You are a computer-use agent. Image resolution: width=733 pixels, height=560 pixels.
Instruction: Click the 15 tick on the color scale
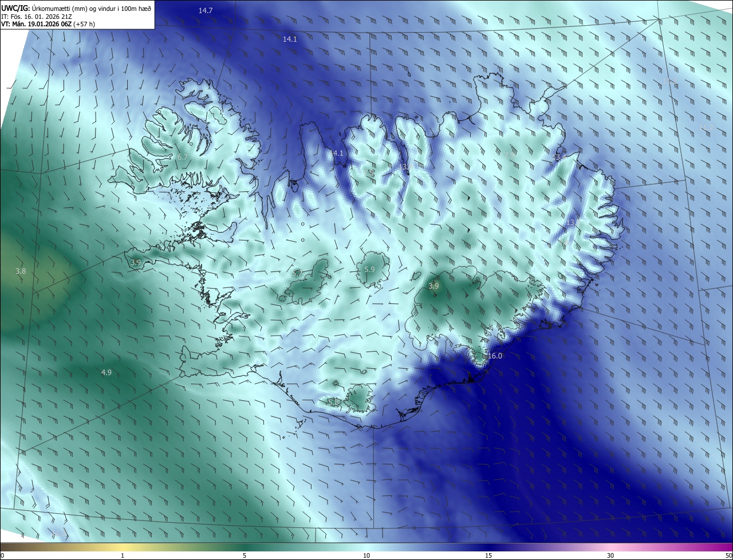point(488,555)
